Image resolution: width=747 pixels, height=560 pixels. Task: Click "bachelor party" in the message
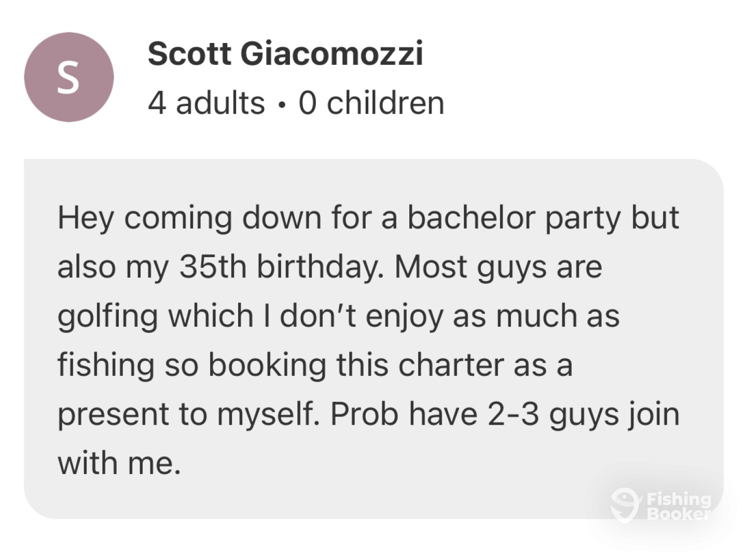point(514,218)
